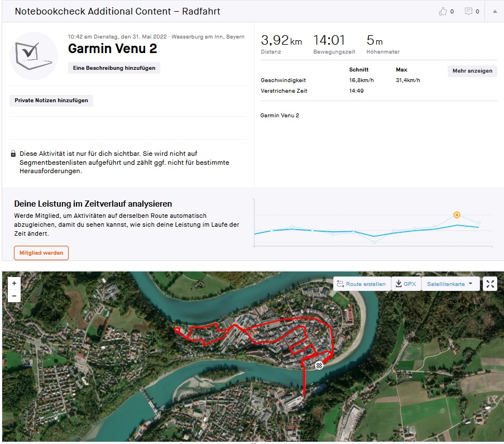Click the 'Schnitt' column header
The image size is (504, 444).
click(359, 69)
